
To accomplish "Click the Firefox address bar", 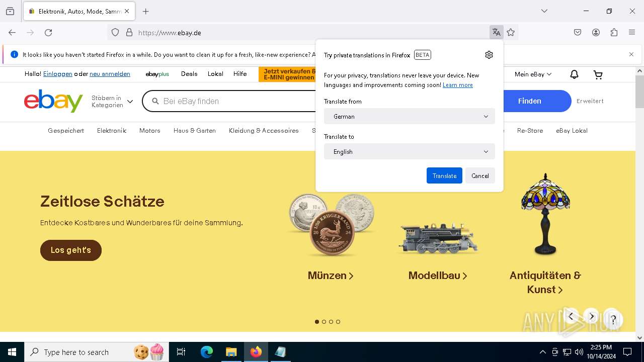I will point(312,33).
